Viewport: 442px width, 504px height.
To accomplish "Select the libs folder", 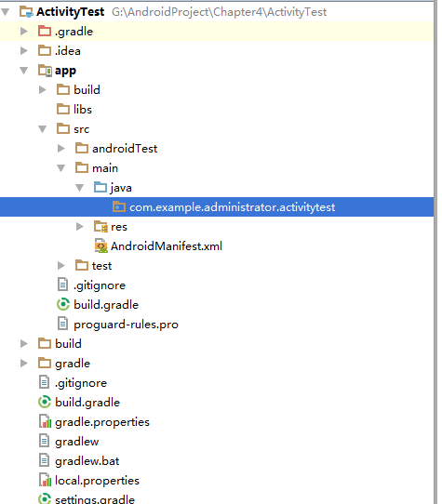I will point(83,110).
